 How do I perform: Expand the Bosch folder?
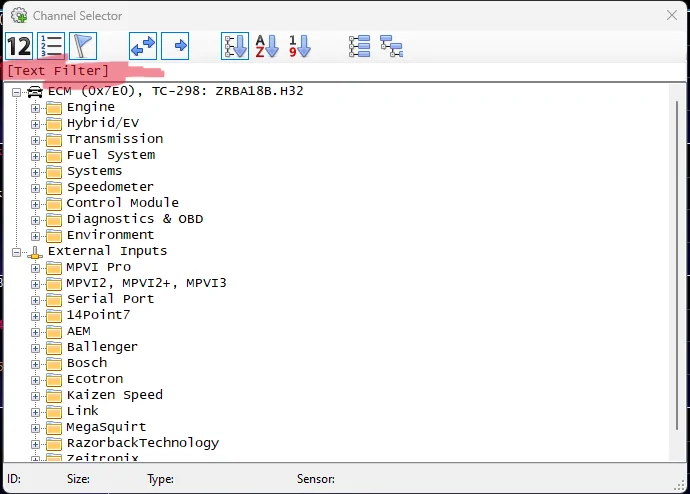(x=35, y=364)
